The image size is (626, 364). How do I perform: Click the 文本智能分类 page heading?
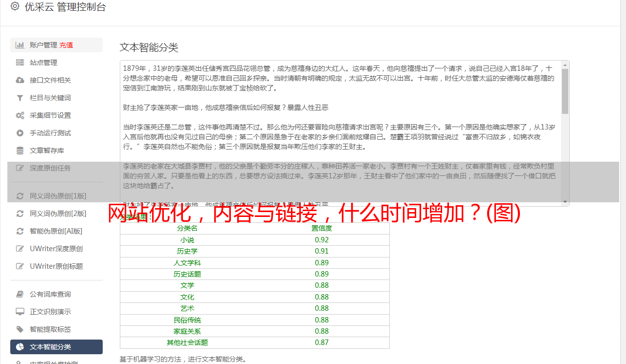(149, 47)
